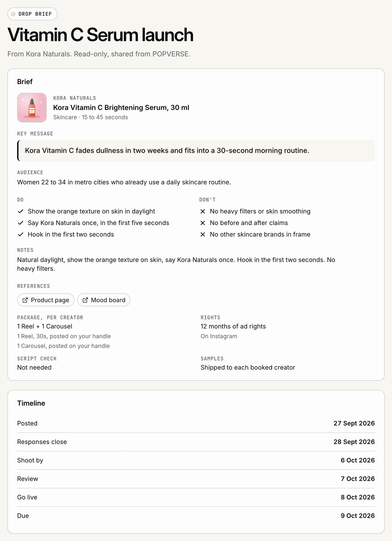This screenshot has width=392, height=541.
Task: Click the status dot in the Drop Brief badge
Action: [13, 14]
